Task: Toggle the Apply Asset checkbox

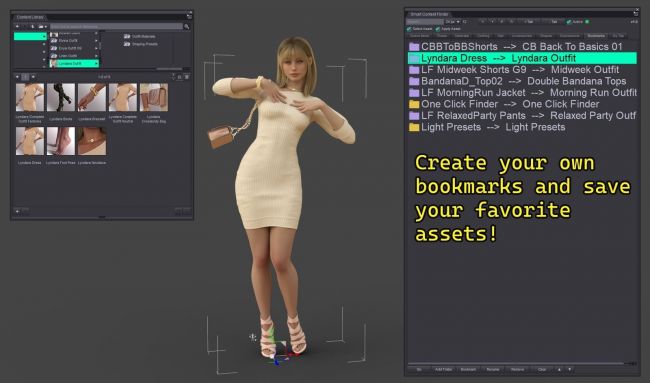Action: pyautogui.click(x=438, y=29)
